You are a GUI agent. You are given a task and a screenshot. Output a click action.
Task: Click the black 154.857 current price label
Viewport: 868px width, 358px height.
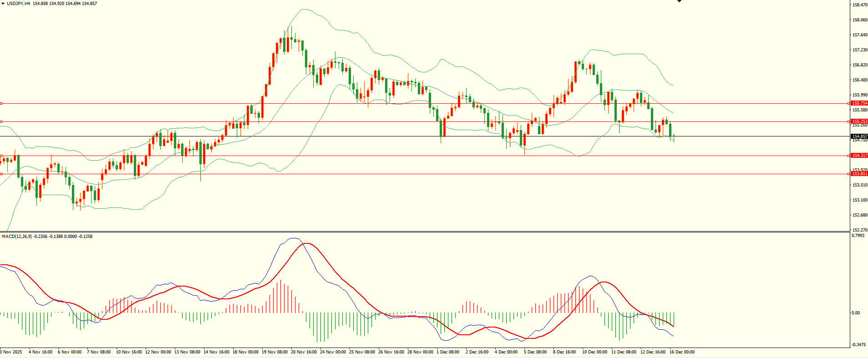pos(859,136)
